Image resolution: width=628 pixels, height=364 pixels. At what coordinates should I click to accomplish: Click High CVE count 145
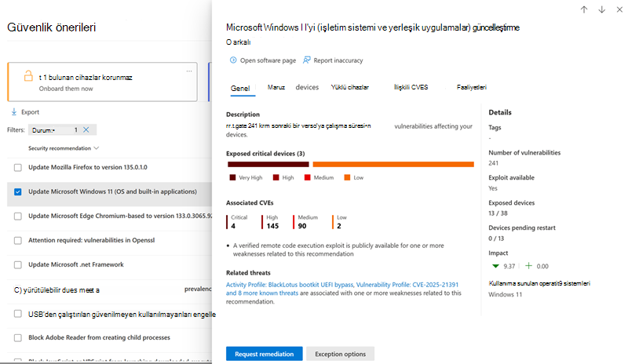tap(272, 226)
